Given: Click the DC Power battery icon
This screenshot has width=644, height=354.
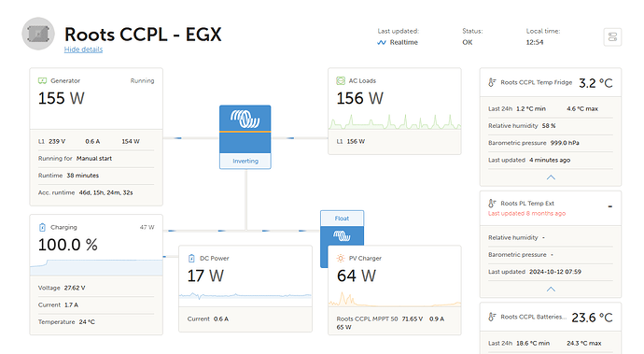Looking at the screenshot, I should click(191, 258).
